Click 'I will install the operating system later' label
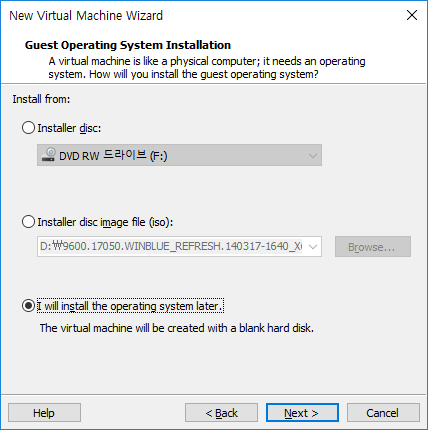428x430 pixels. pyautogui.click(x=130, y=306)
